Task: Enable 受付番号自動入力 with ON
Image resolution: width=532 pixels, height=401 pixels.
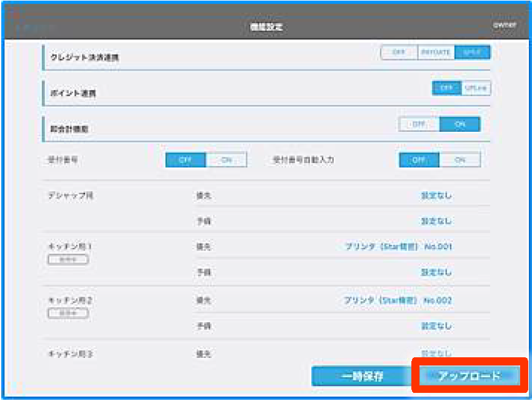Action: [x=460, y=160]
